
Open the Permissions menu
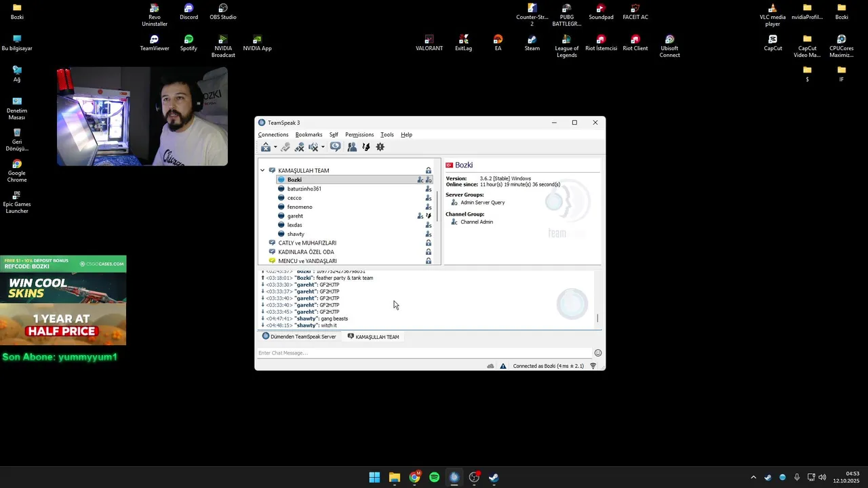pyautogui.click(x=359, y=135)
